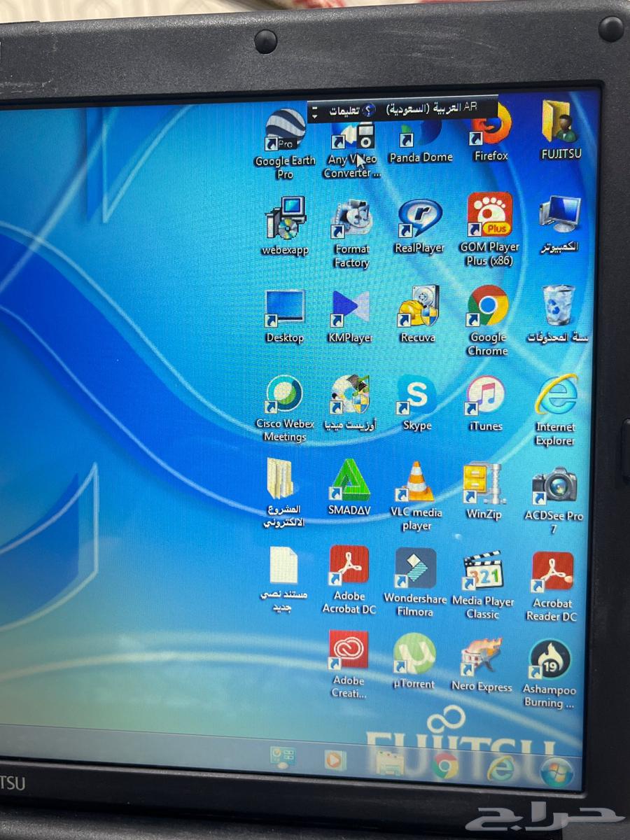Open the Nero Express shortcut

tap(482, 664)
